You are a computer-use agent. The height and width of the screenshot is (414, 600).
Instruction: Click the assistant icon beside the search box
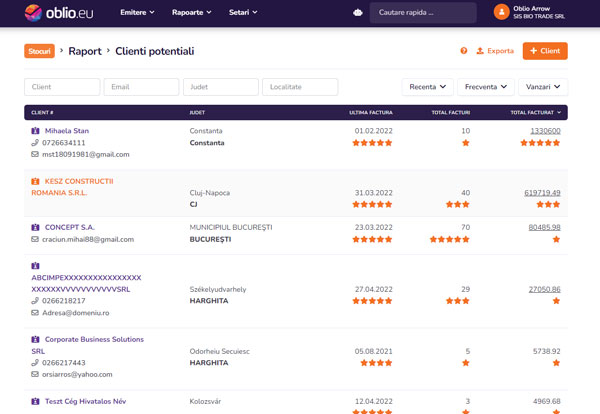358,13
